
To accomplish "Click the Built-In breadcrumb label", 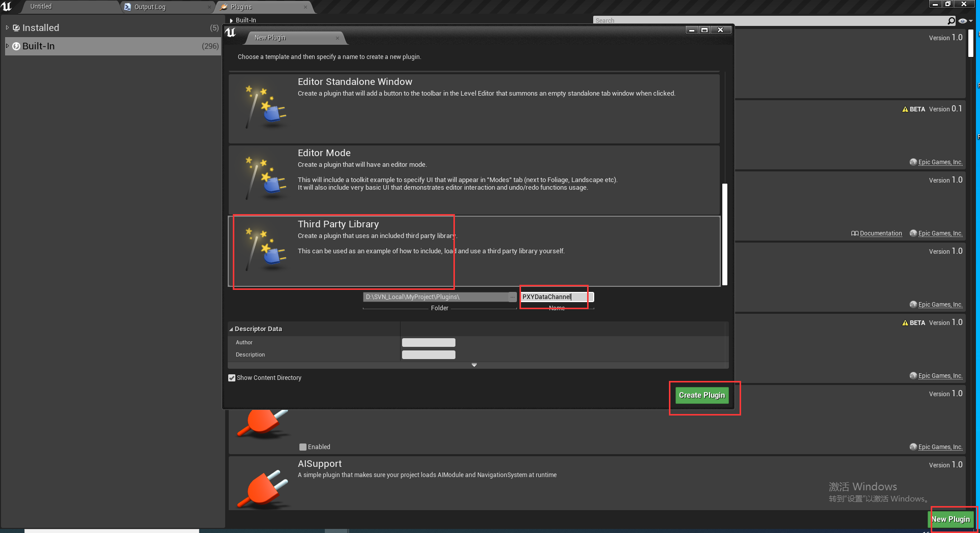I will (x=246, y=20).
